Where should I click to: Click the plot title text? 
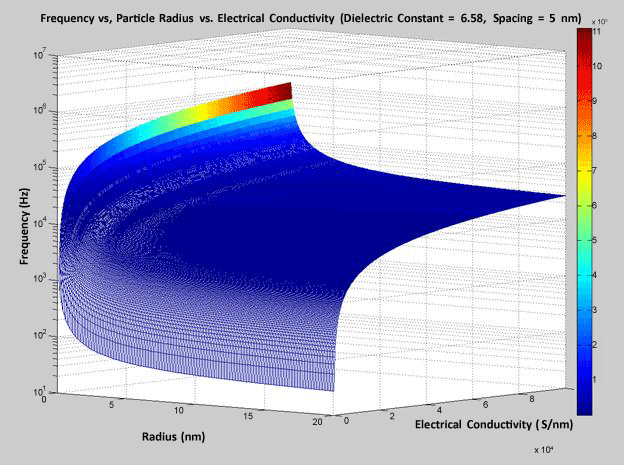tap(310, 19)
